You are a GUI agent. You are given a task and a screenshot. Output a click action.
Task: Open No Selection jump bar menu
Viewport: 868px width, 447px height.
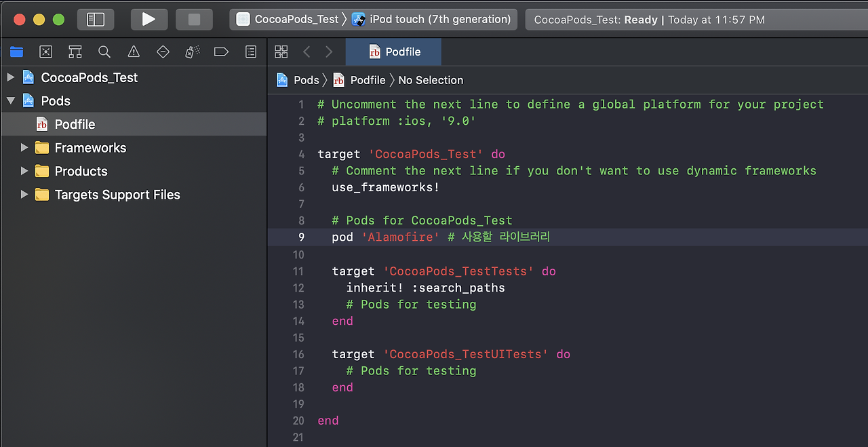(x=431, y=80)
